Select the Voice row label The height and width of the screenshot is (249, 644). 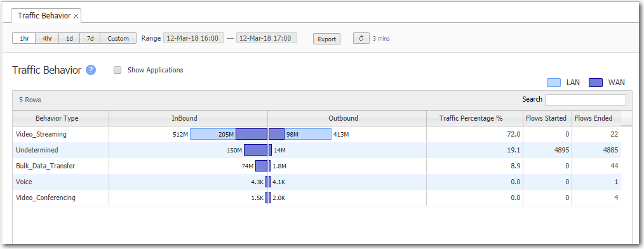click(24, 182)
